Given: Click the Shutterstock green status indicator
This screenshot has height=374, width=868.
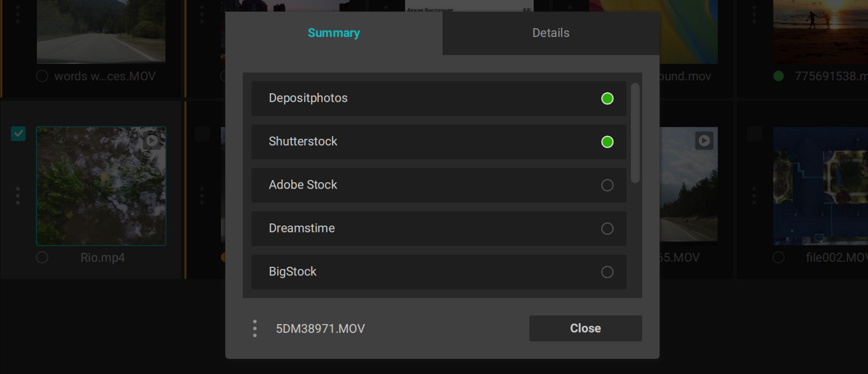Looking at the screenshot, I should click(607, 142).
